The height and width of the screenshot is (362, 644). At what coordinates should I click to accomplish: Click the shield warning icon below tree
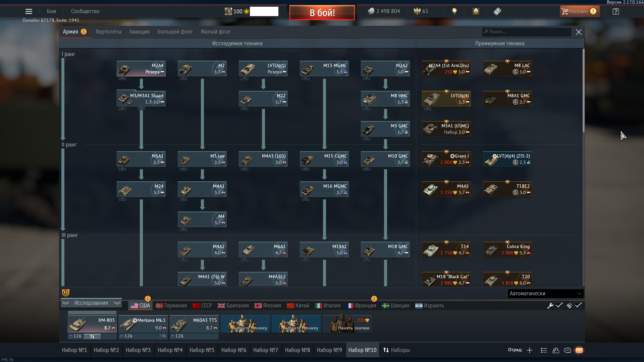pos(66,293)
